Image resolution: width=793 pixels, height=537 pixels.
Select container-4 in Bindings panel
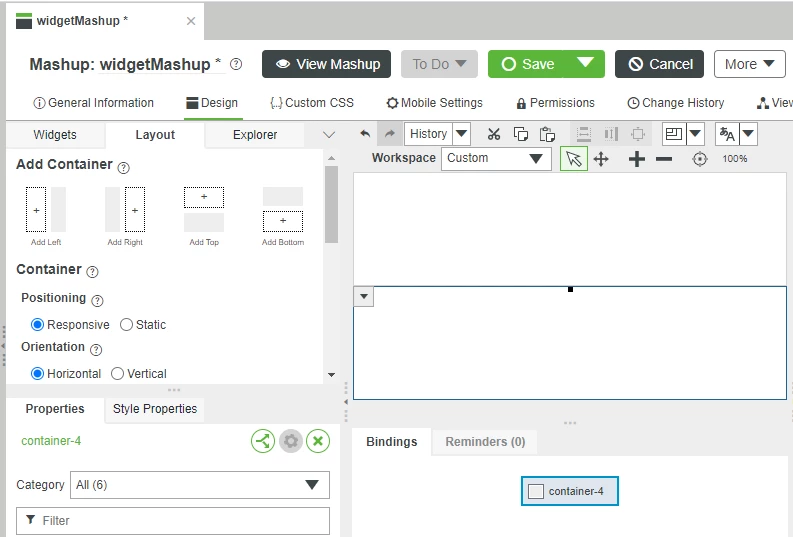click(x=569, y=491)
